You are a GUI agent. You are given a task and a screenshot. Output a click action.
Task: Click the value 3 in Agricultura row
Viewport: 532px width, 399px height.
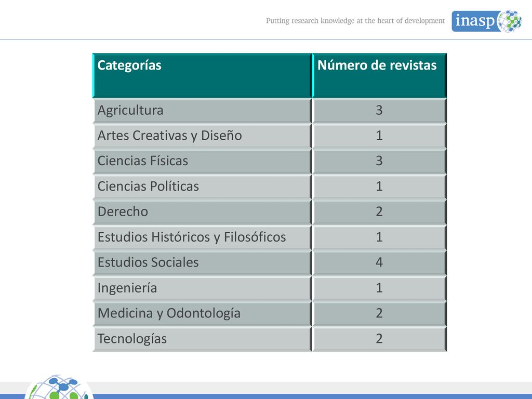(x=379, y=111)
